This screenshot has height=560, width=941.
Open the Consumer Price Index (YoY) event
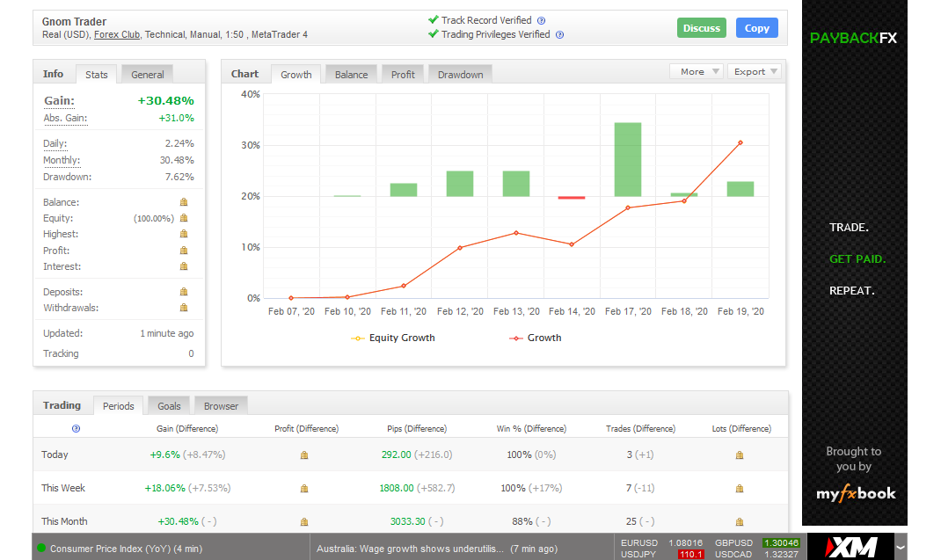click(x=126, y=549)
